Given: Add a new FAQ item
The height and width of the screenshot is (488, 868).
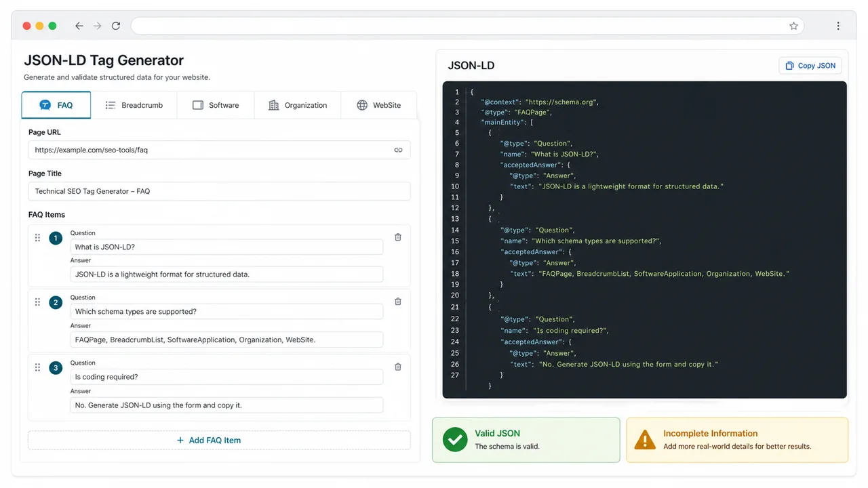Looking at the screenshot, I should [x=219, y=440].
